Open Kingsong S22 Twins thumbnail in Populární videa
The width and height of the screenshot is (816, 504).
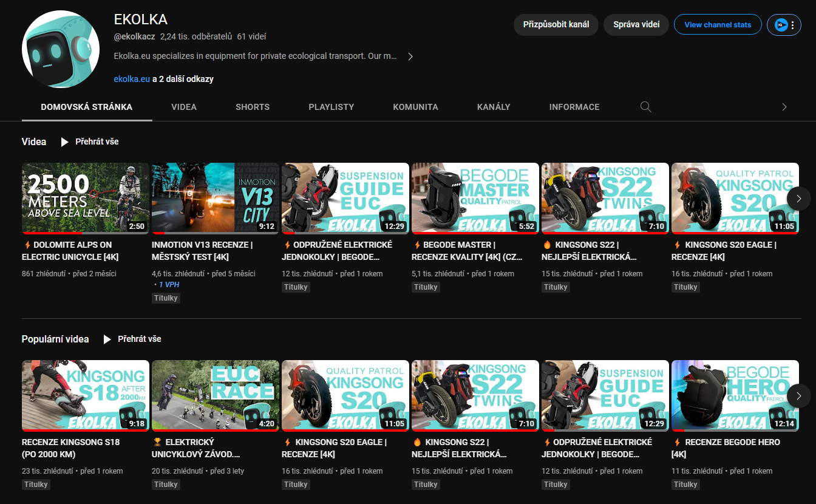(x=475, y=396)
